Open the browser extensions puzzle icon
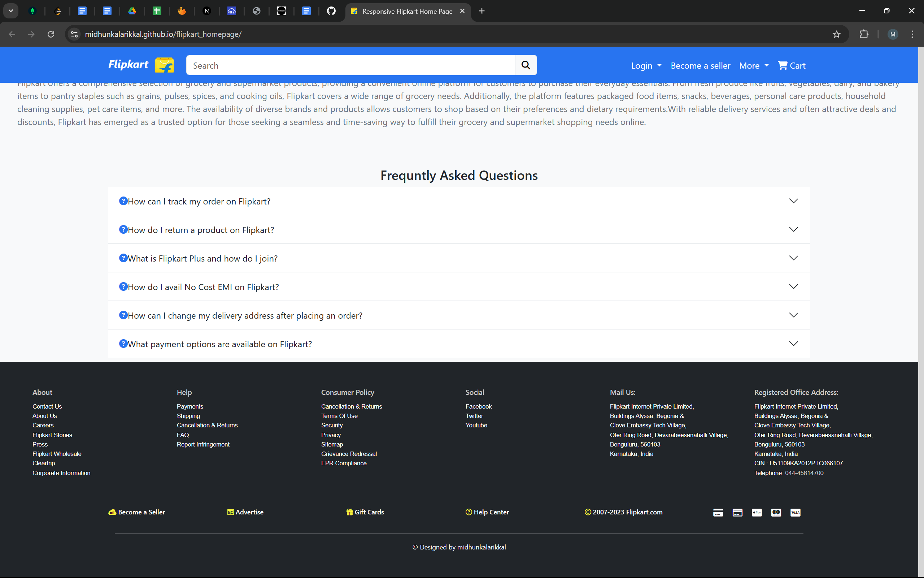This screenshot has height=578, width=924. (x=864, y=34)
